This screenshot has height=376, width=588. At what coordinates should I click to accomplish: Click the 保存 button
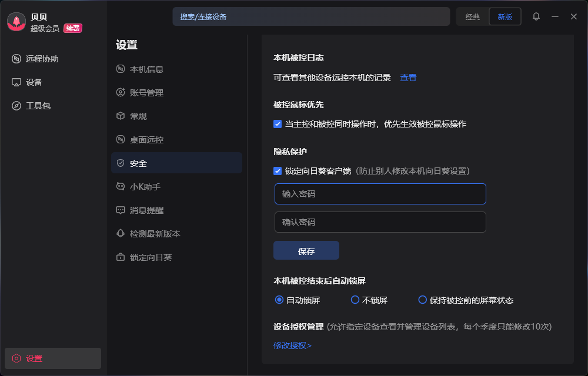point(306,251)
